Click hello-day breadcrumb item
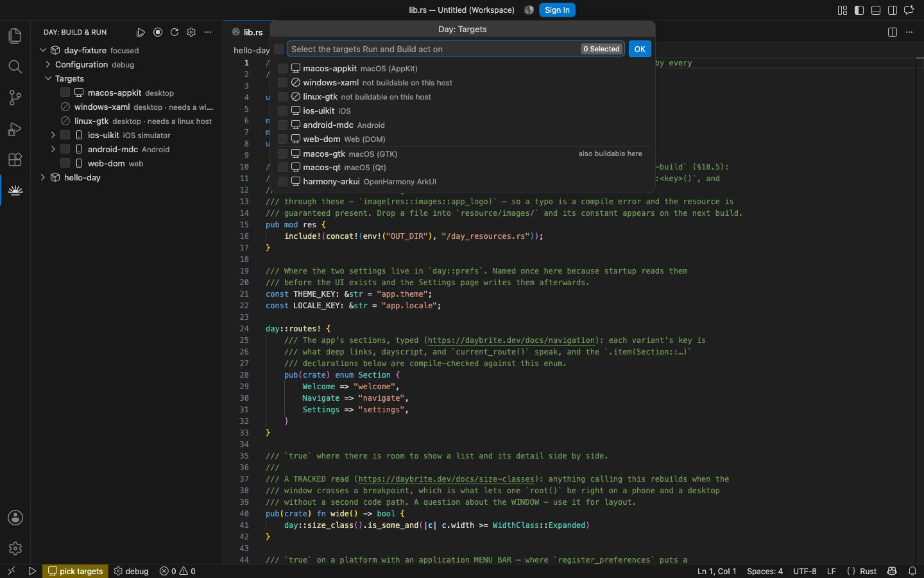The height and width of the screenshot is (578, 924). point(252,50)
